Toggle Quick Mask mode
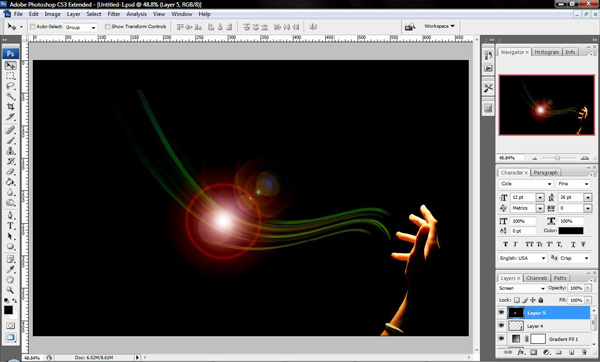This screenshot has height=362, width=600. (10, 326)
